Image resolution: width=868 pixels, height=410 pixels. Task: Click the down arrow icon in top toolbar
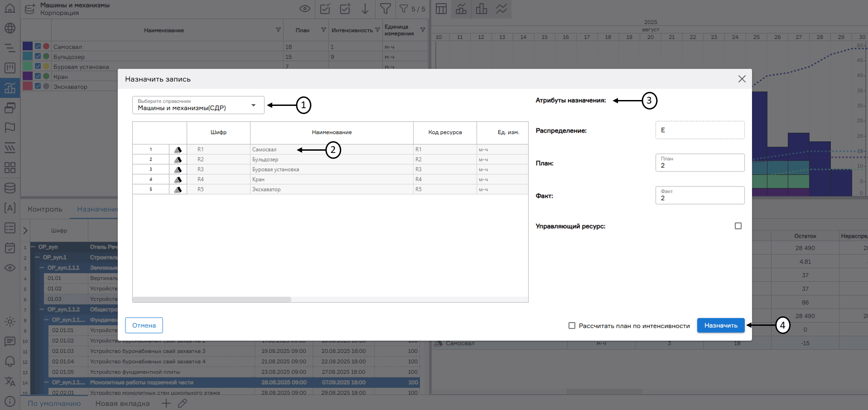click(x=365, y=9)
